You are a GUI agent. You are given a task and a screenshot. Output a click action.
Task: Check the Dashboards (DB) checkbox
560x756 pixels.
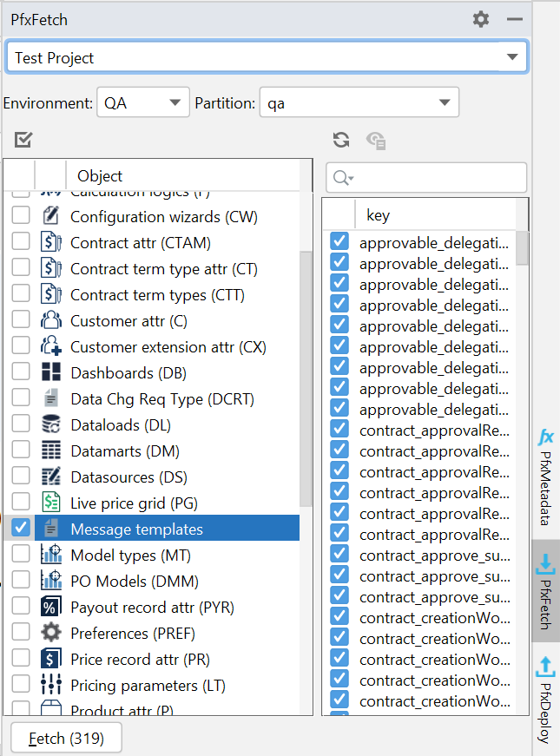click(x=21, y=371)
